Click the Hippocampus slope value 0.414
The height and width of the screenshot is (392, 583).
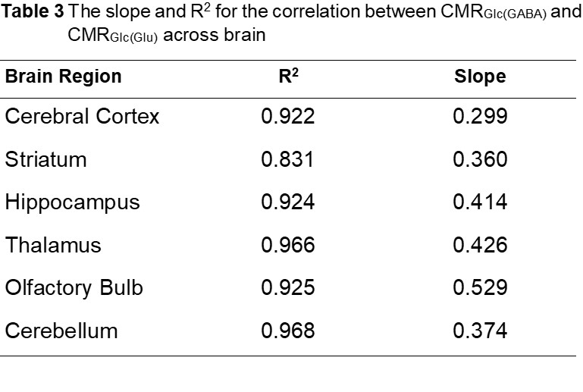click(480, 202)
